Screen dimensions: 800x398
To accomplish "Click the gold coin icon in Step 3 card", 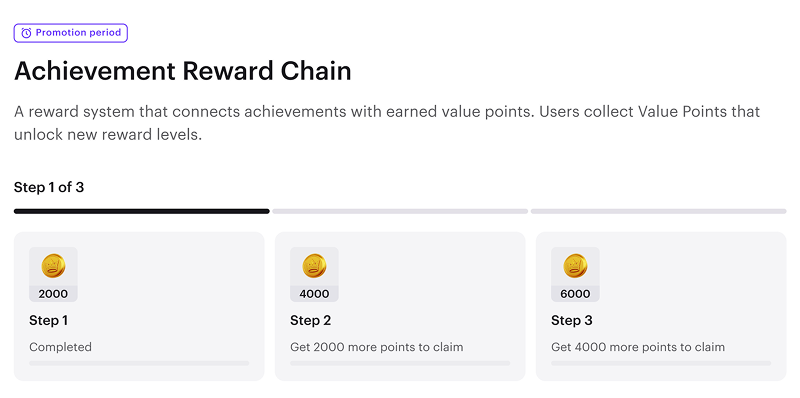I will click(x=575, y=266).
